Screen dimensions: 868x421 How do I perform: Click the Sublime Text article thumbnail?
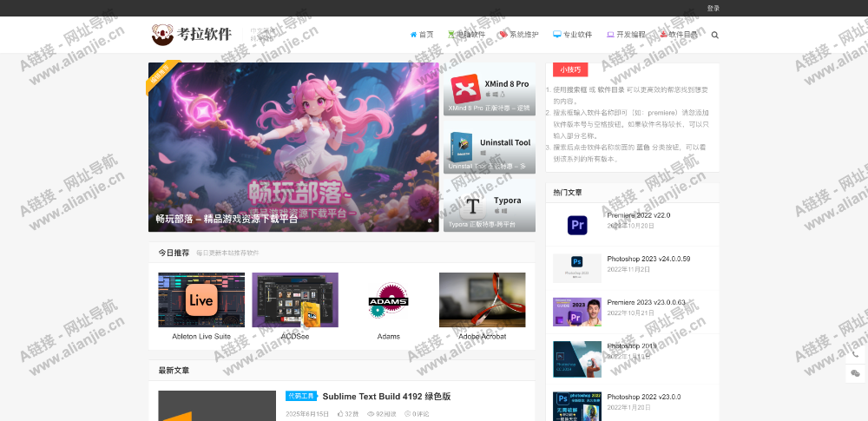click(217, 405)
